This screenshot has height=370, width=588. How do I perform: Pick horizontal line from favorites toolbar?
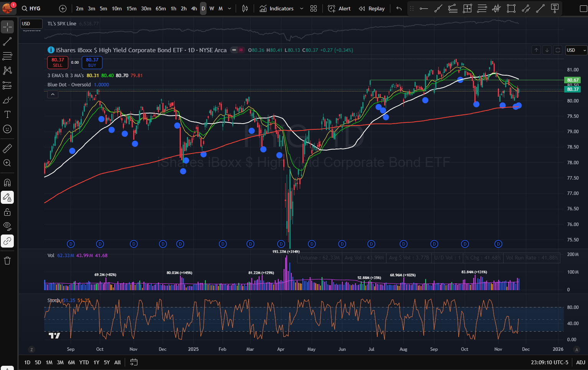(424, 8)
